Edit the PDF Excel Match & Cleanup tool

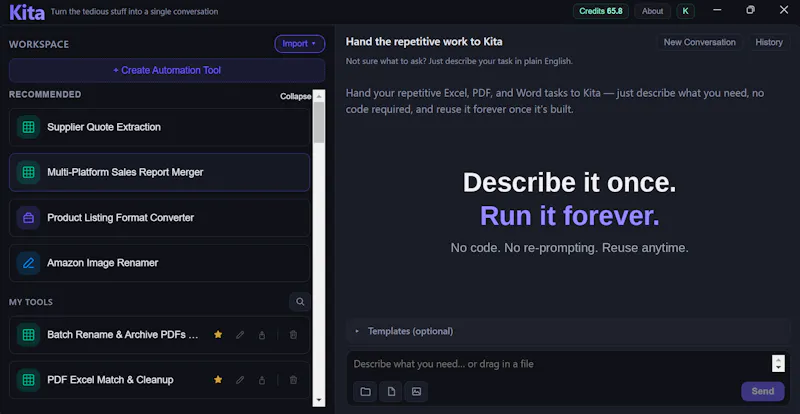coord(240,380)
